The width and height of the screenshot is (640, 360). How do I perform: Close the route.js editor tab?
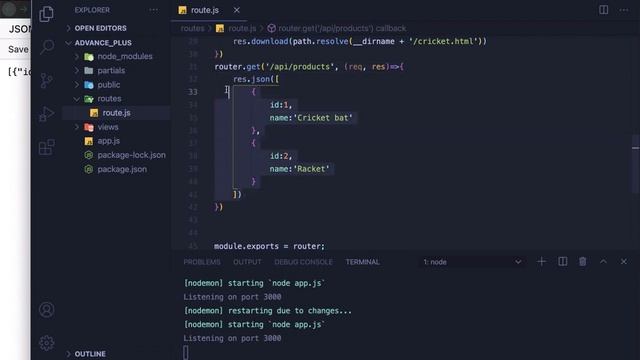pos(237,10)
